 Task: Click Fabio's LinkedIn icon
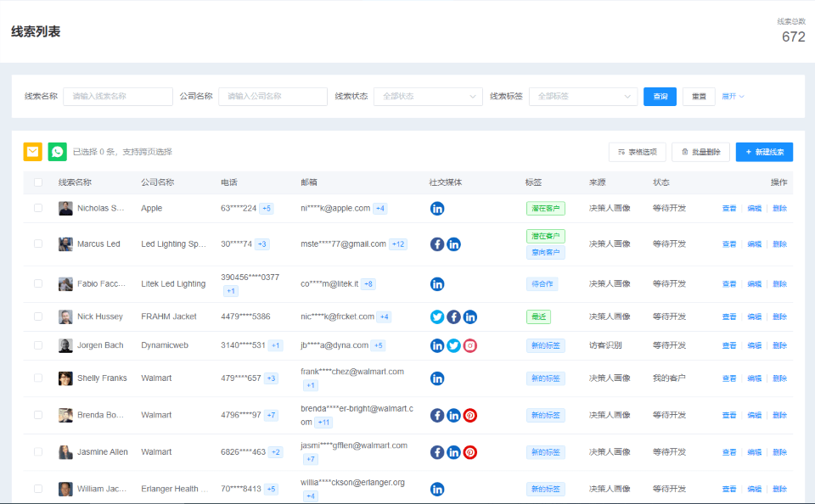437,284
